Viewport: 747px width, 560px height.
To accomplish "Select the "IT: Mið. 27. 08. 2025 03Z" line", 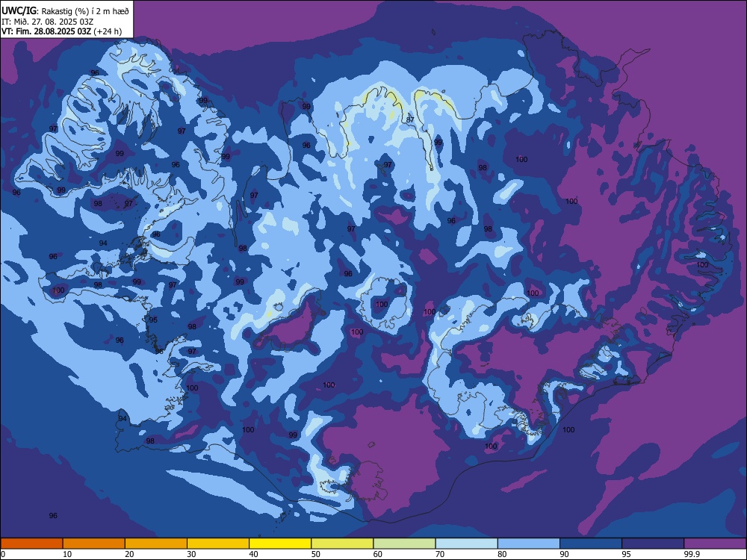I will pos(47,22).
